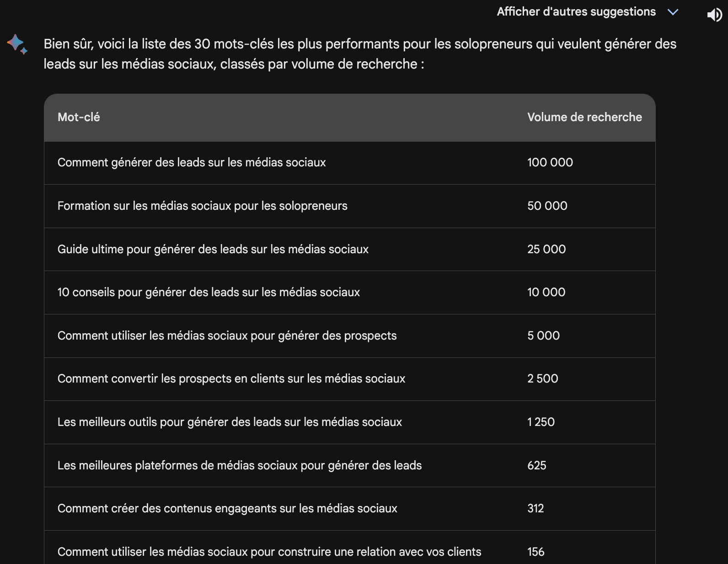Click Les meilleurs outils pour générer des leads
The width and height of the screenshot is (728, 564).
[230, 422]
